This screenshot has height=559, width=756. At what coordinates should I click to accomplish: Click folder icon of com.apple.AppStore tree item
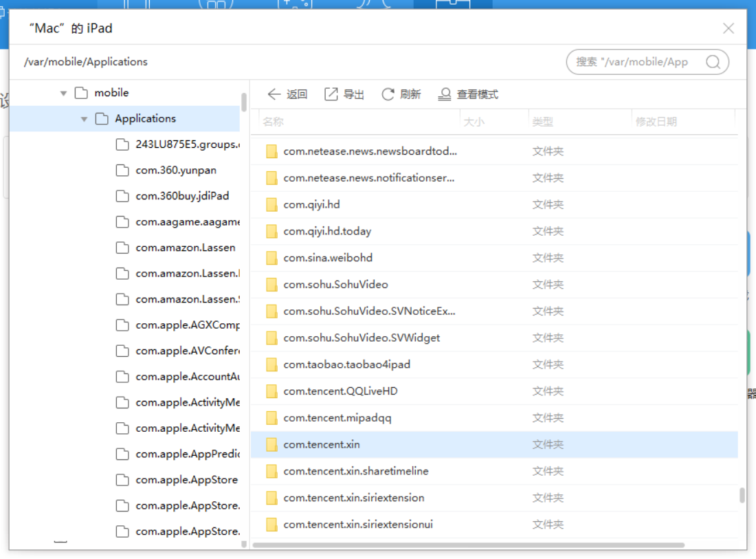tap(122, 480)
